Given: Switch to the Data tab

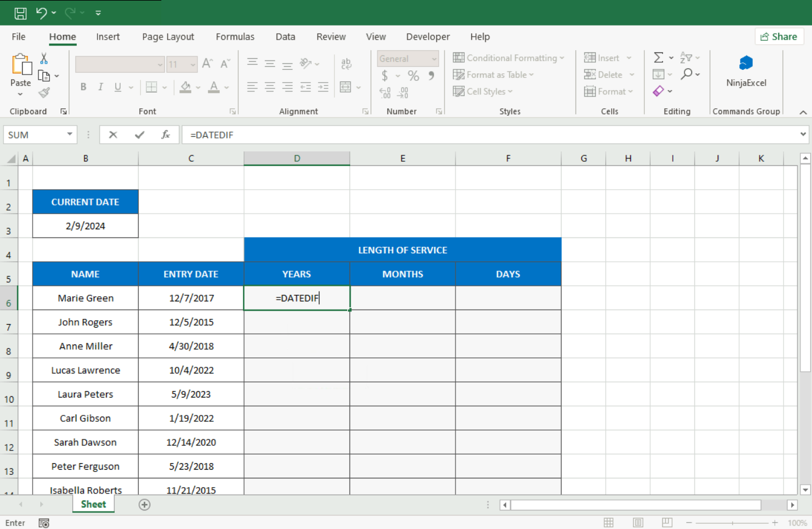Looking at the screenshot, I should click(285, 37).
